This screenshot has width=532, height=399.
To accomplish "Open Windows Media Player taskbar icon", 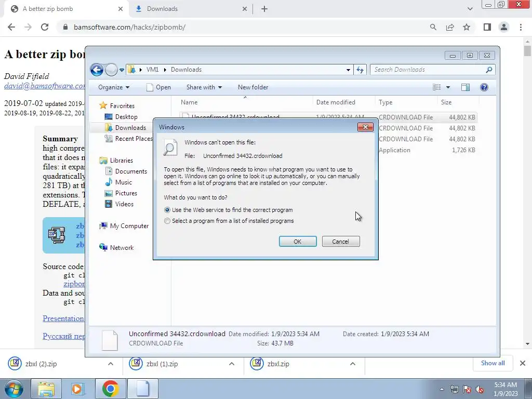I will tap(78, 389).
